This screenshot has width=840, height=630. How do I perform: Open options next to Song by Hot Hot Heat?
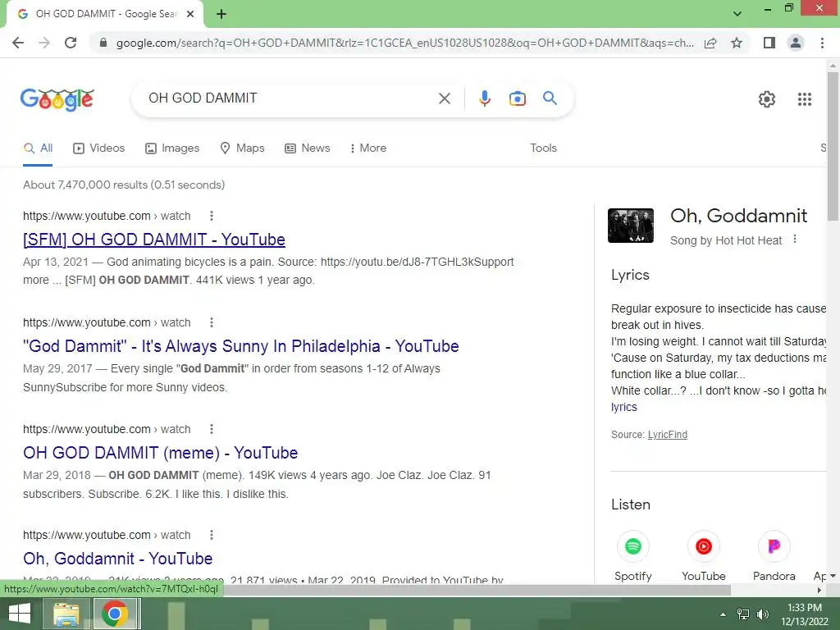click(794, 239)
